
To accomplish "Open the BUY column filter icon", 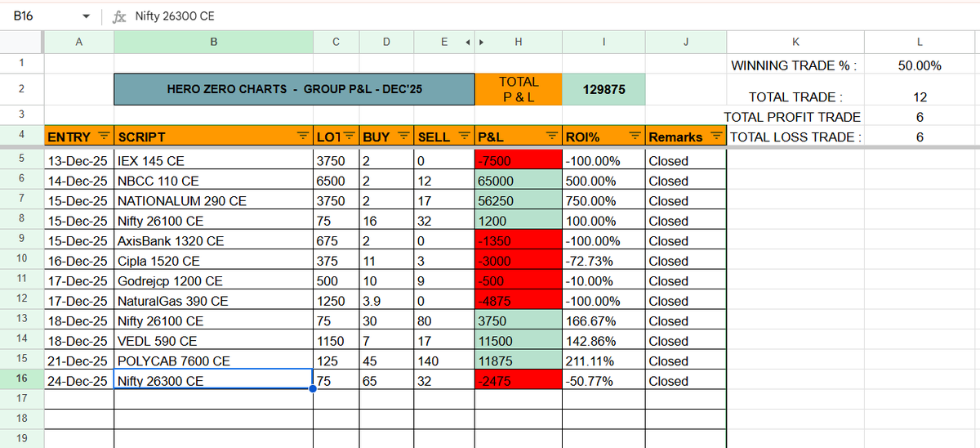I will (x=403, y=137).
